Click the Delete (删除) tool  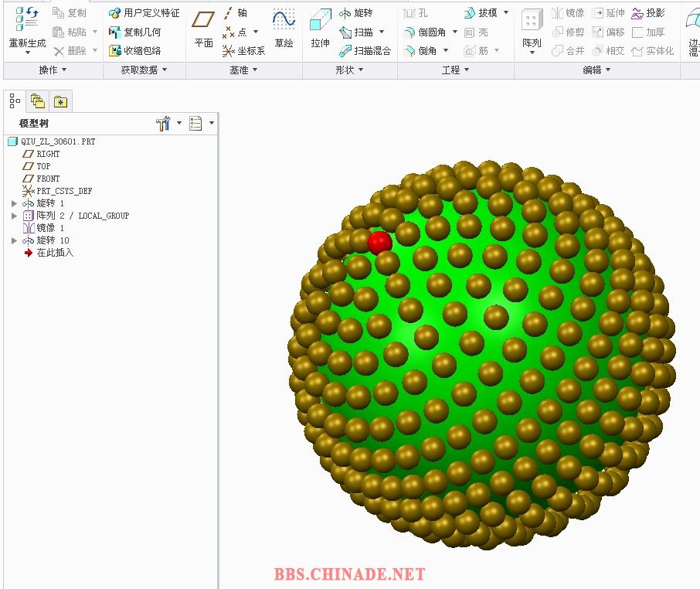click(x=70, y=51)
